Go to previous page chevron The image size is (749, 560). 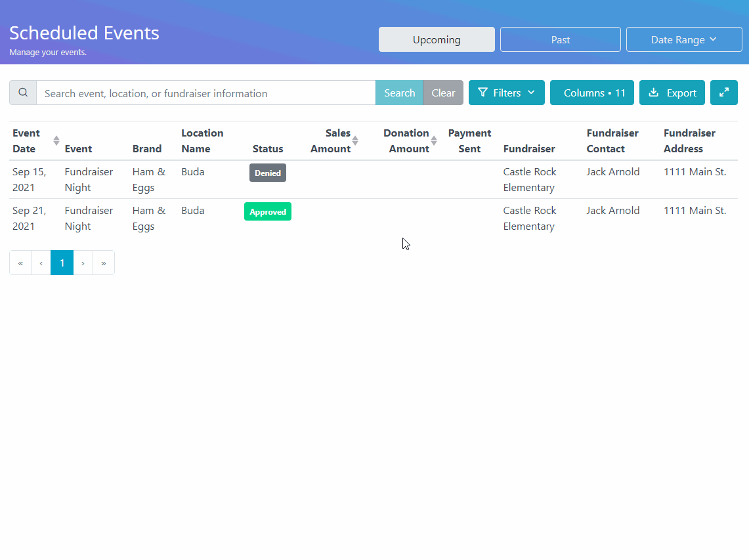(x=41, y=263)
